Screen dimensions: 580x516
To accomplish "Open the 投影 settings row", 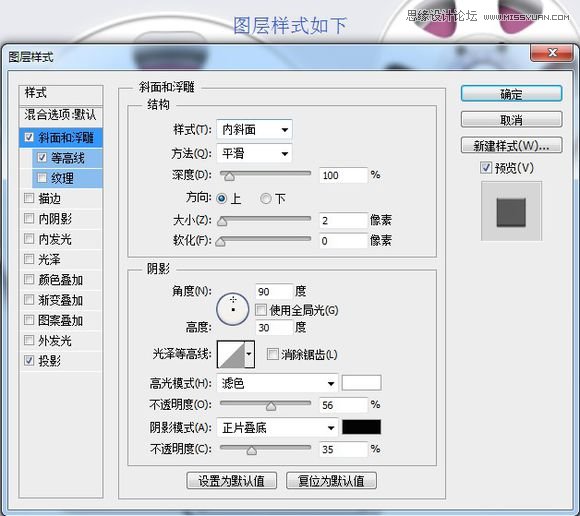I will pos(61,361).
